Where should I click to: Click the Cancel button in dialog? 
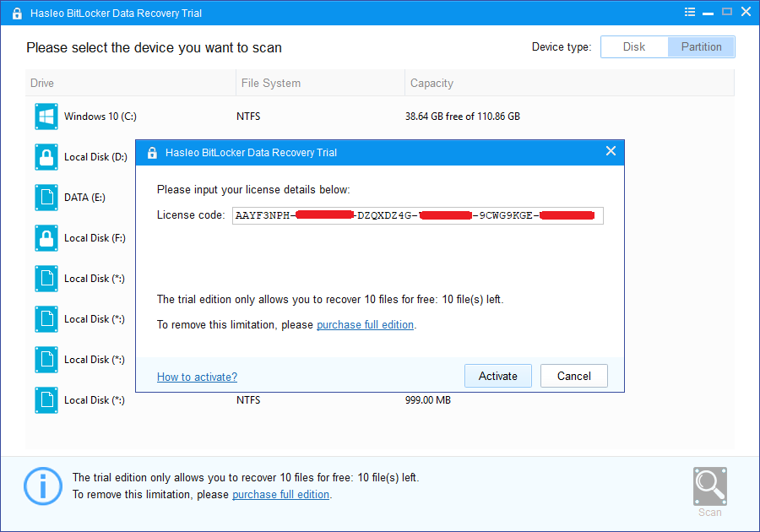point(574,376)
